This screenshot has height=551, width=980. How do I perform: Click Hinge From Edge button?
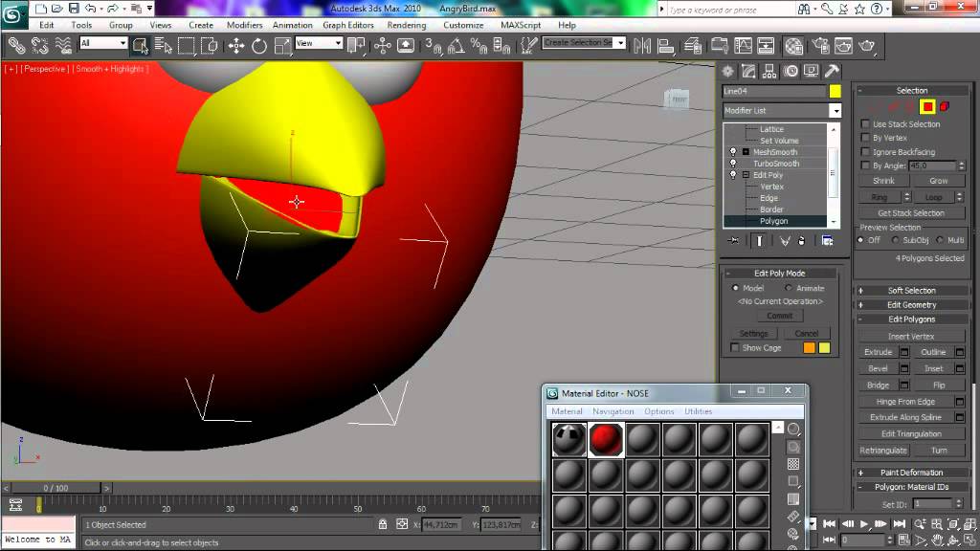[905, 402]
